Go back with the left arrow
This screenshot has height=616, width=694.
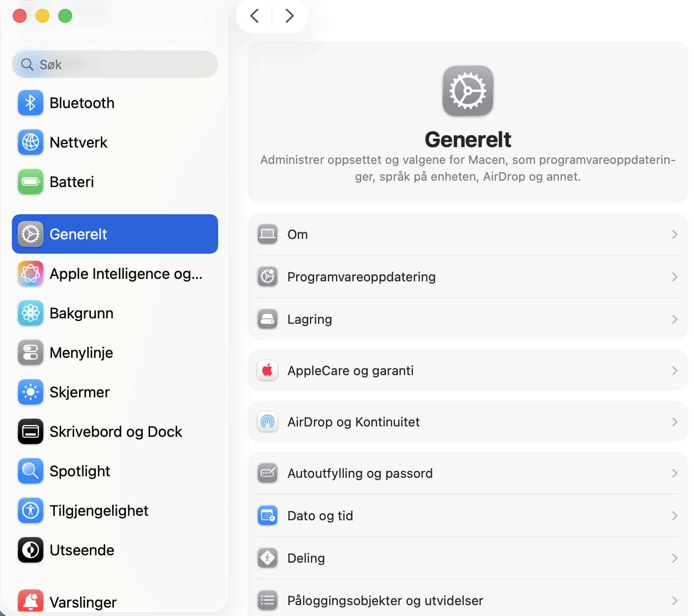(255, 16)
